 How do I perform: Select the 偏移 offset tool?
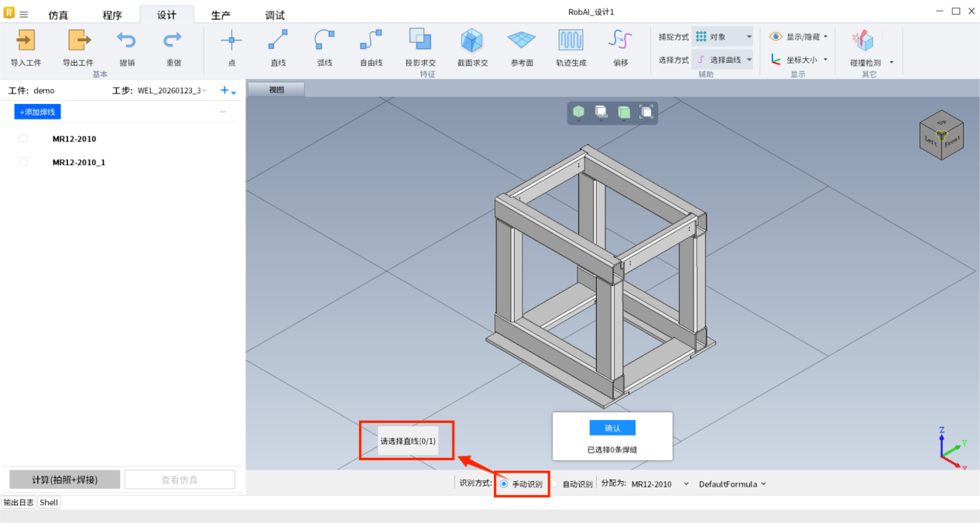(x=620, y=40)
